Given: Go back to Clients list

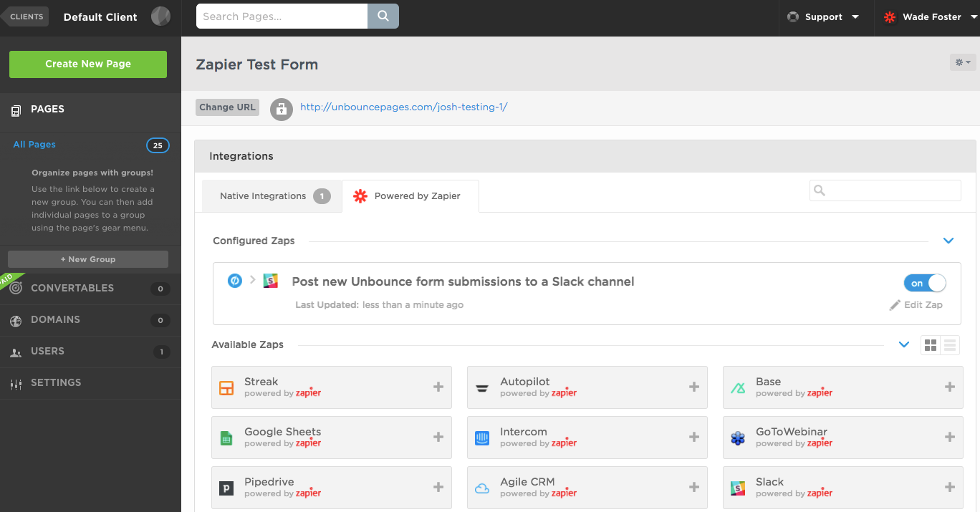Looking at the screenshot, I should tap(25, 16).
